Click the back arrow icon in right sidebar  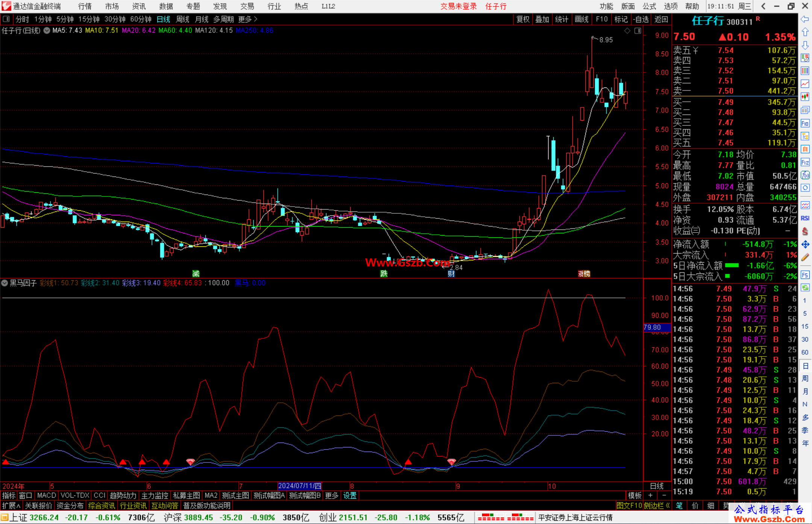pos(805,19)
